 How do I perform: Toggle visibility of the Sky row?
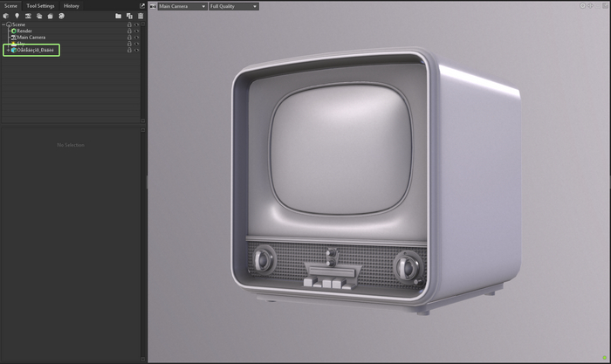click(136, 44)
